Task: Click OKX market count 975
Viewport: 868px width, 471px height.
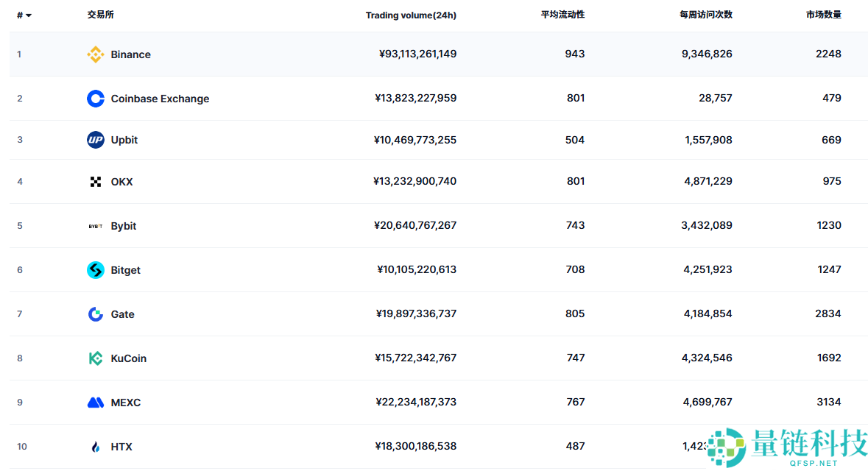Action: [832, 181]
